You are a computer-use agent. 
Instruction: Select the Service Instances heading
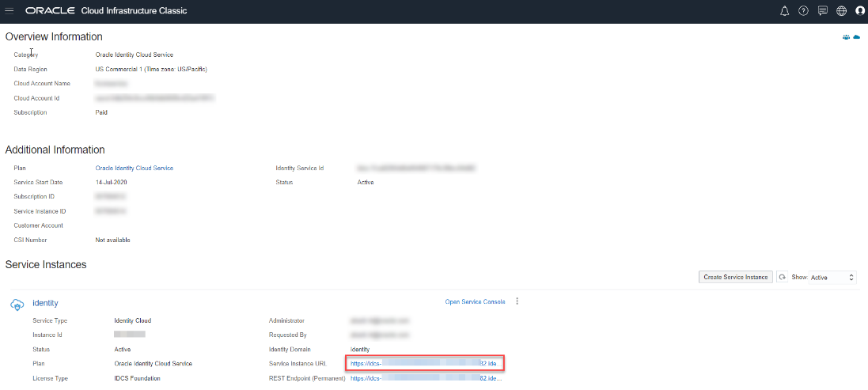[x=46, y=264]
